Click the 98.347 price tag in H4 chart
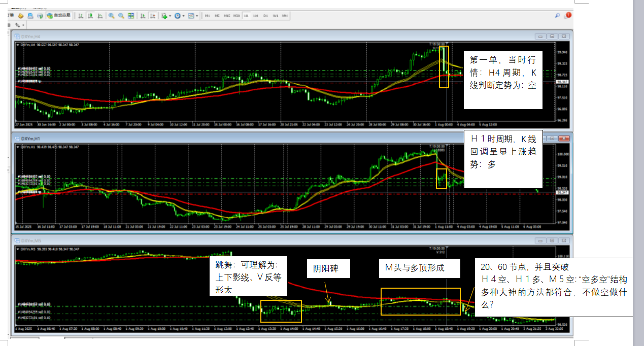The image size is (644, 346). tap(562, 82)
